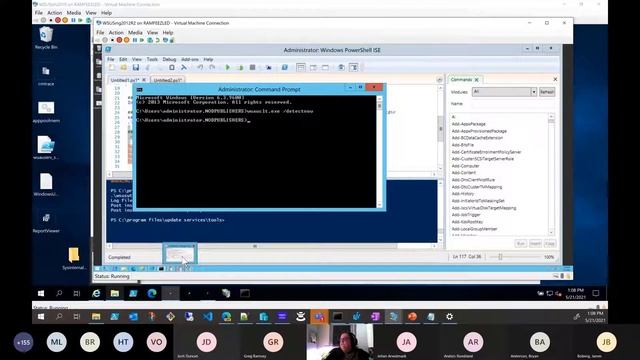Select Add-Computer in command list
This screenshot has width=640, height=360.
point(465,166)
